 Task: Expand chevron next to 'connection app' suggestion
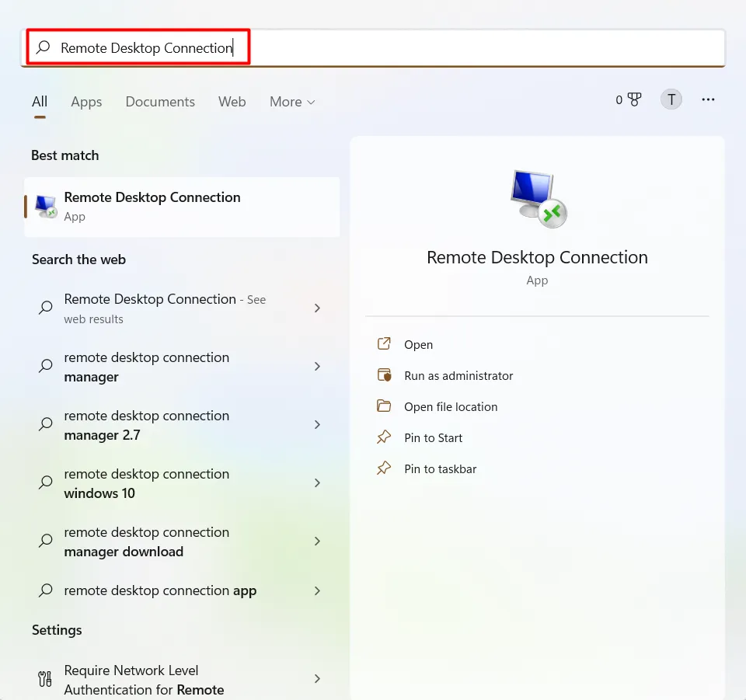click(317, 590)
